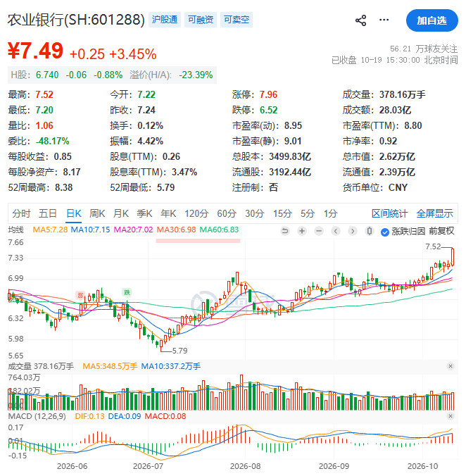Click the 溢价(H/A) -23.39% value
466x476 pixels.
point(196,75)
